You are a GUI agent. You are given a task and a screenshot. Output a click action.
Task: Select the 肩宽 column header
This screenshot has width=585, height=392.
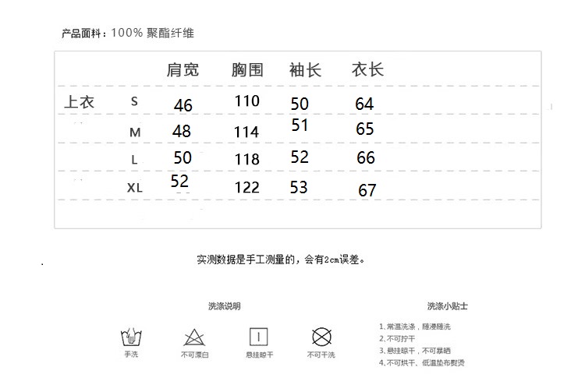[183, 69]
